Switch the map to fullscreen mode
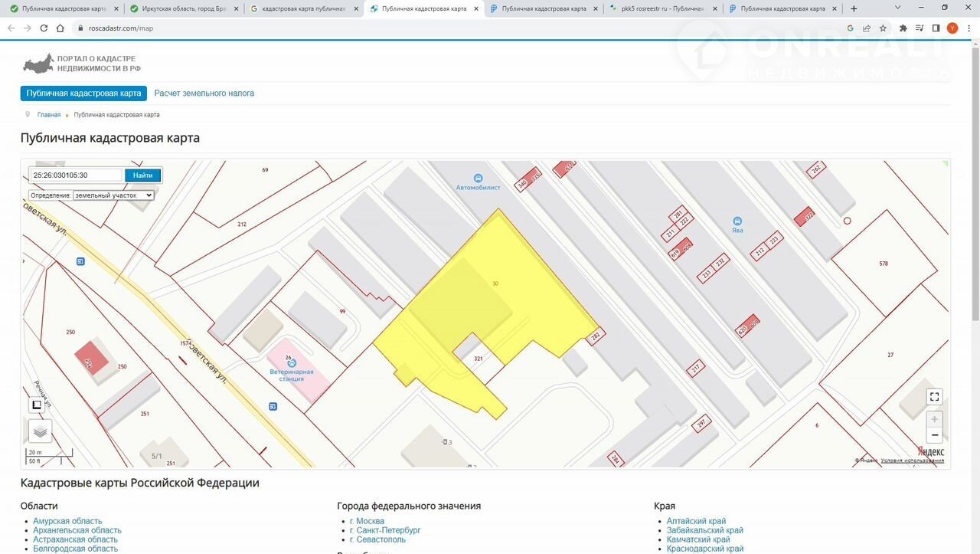This screenshot has height=554, width=980. (x=933, y=397)
